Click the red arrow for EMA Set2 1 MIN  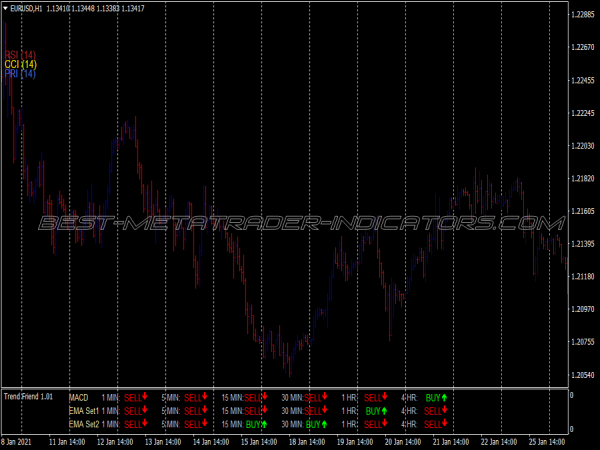pyautogui.click(x=145, y=423)
